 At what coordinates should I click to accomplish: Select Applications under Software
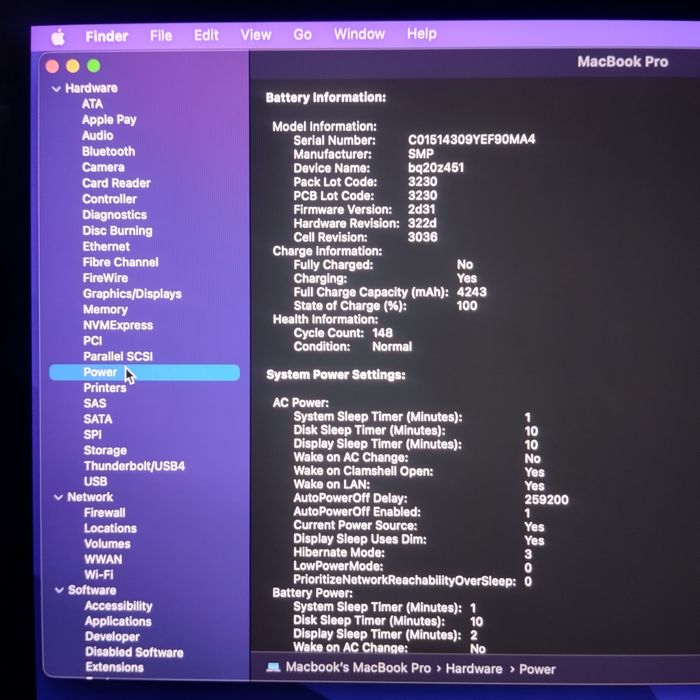(118, 621)
